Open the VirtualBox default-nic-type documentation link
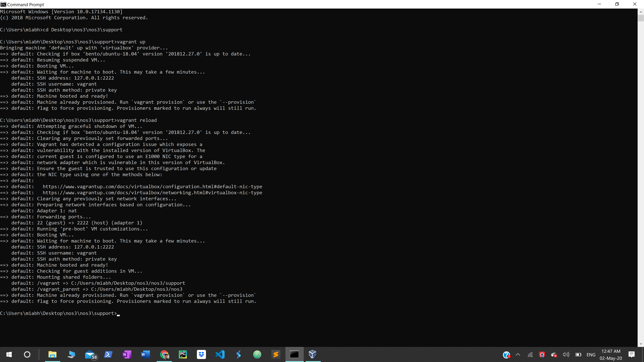 (x=152, y=186)
